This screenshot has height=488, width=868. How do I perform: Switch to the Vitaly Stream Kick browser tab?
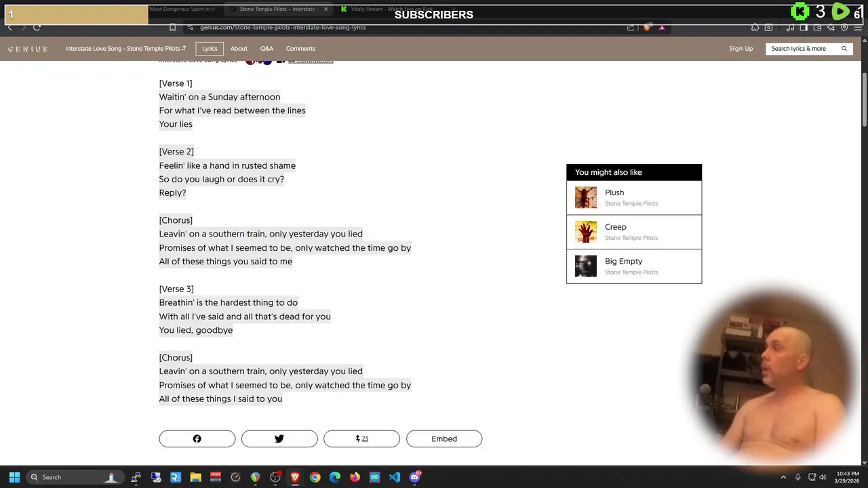pos(390,9)
